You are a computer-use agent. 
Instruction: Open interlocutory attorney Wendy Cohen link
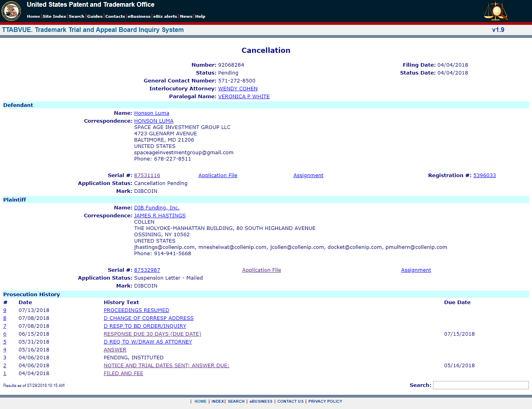[238, 89]
